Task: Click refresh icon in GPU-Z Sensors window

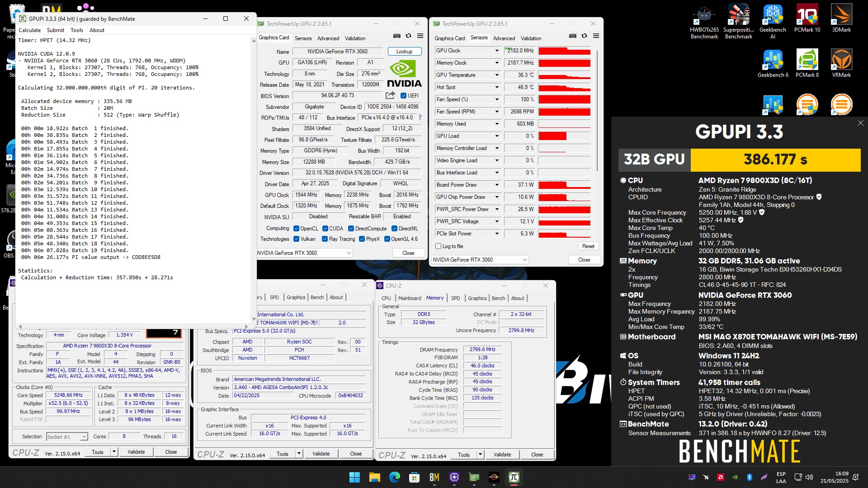Action: point(584,36)
